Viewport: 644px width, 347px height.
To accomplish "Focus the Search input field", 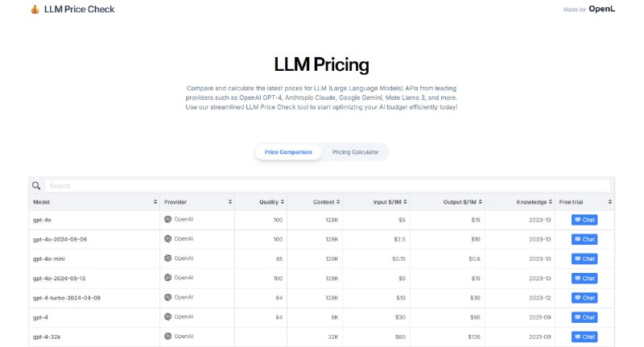I will pos(328,186).
